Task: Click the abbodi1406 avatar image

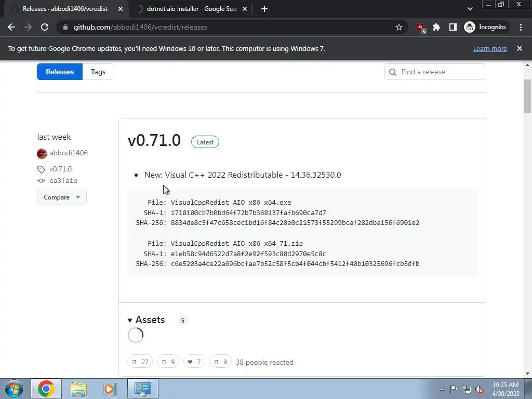Action: (42, 153)
